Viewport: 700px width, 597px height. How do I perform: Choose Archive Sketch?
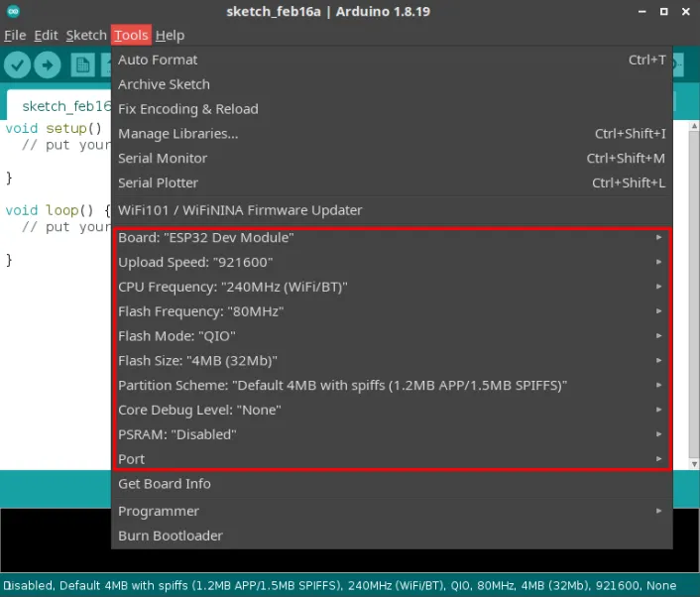pos(392,84)
